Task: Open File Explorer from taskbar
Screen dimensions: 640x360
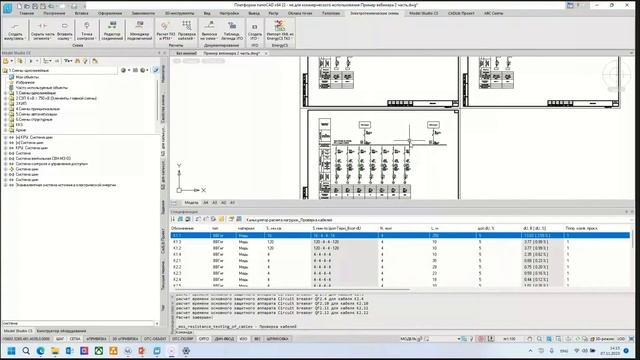Action: click(55, 351)
